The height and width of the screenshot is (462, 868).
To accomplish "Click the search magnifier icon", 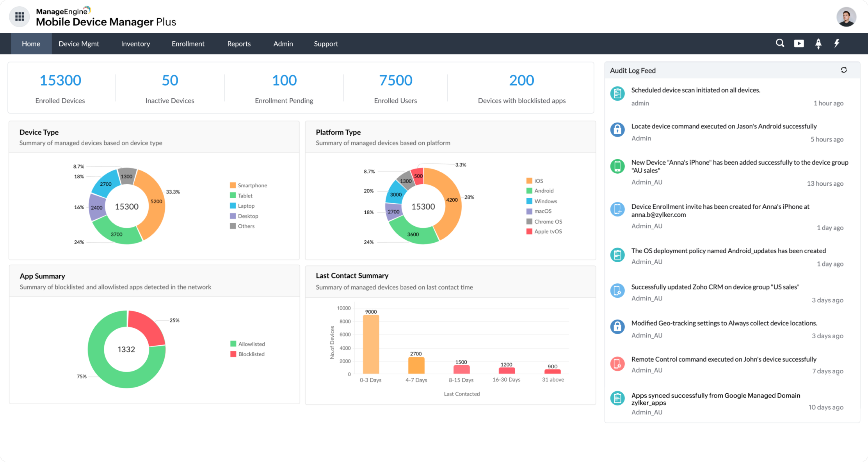I will point(780,43).
